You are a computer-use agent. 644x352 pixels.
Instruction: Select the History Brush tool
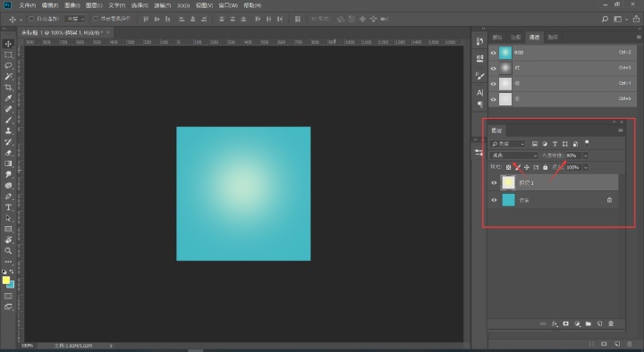click(x=8, y=142)
